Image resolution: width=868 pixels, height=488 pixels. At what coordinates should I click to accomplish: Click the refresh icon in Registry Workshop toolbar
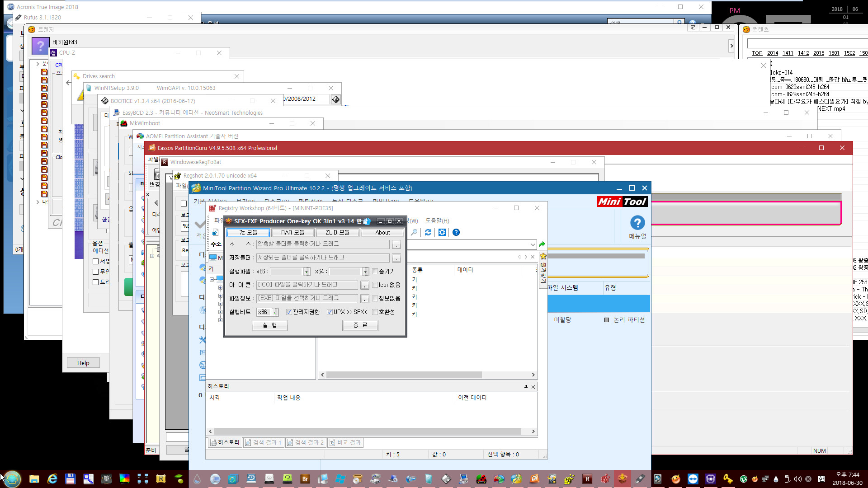[x=428, y=232]
